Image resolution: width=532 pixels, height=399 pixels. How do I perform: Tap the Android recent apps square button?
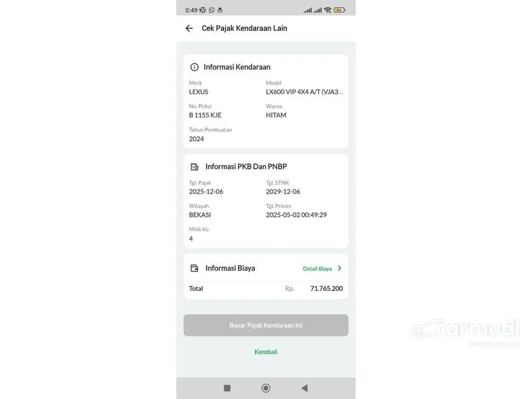pyautogui.click(x=227, y=388)
